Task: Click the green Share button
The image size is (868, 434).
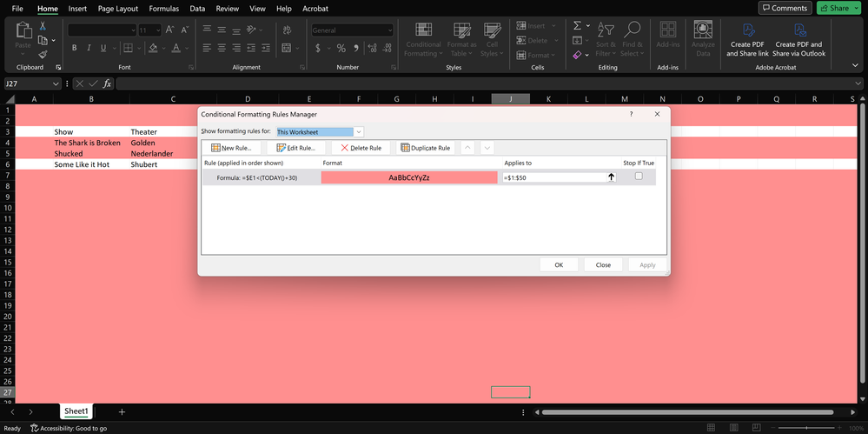Action: (x=839, y=9)
